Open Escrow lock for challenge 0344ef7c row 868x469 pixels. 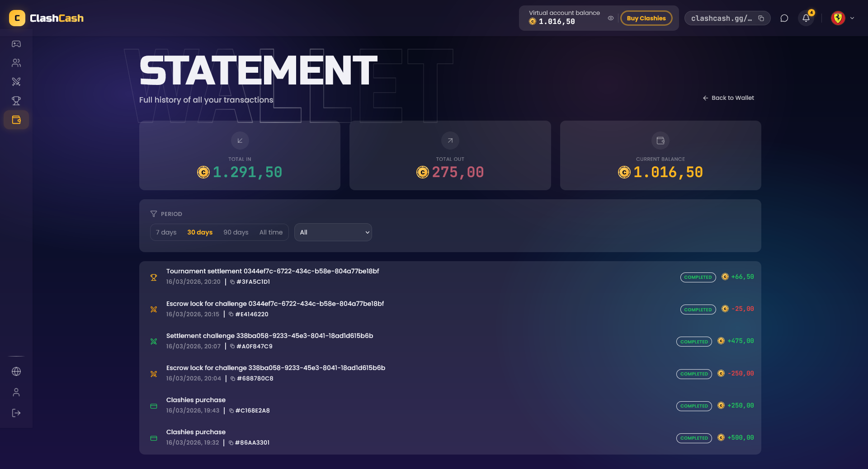click(450, 309)
